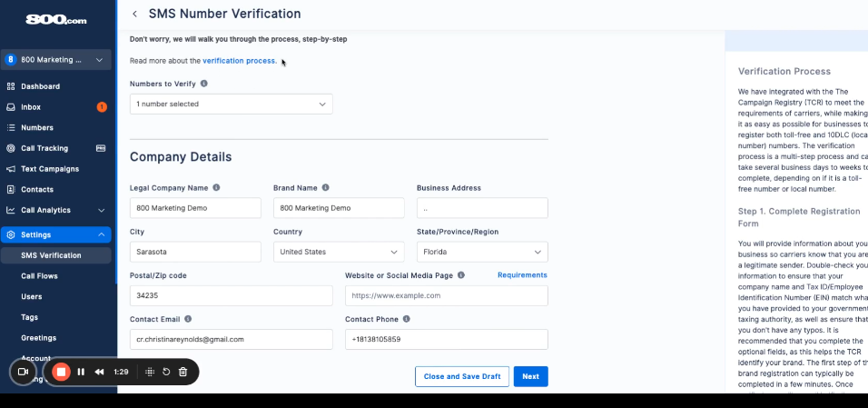Show info tooltip for Brand Name
This screenshot has width=868, height=408.
coord(325,187)
